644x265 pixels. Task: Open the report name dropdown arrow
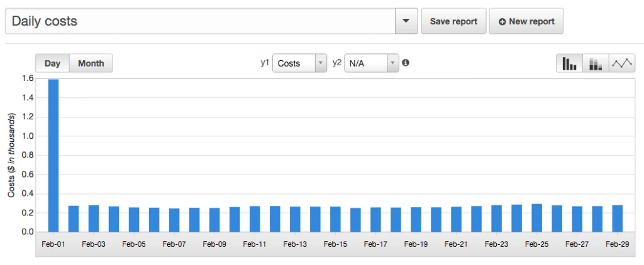[x=406, y=21]
